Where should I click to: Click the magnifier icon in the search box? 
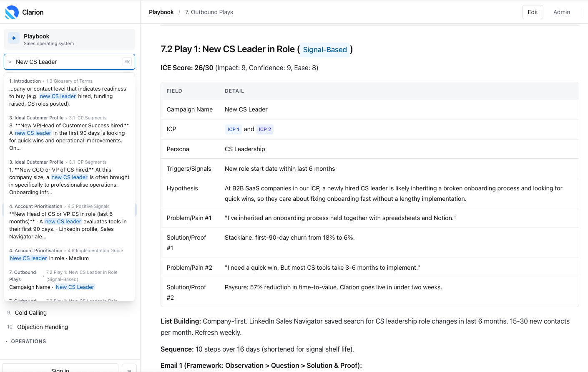pyautogui.click(x=10, y=62)
